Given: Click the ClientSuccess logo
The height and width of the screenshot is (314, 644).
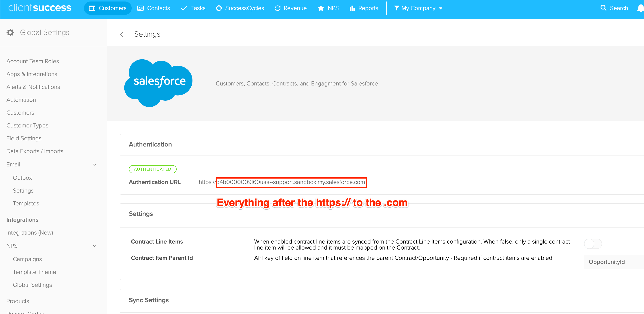Looking at the screenshot, I should point(40,8).
